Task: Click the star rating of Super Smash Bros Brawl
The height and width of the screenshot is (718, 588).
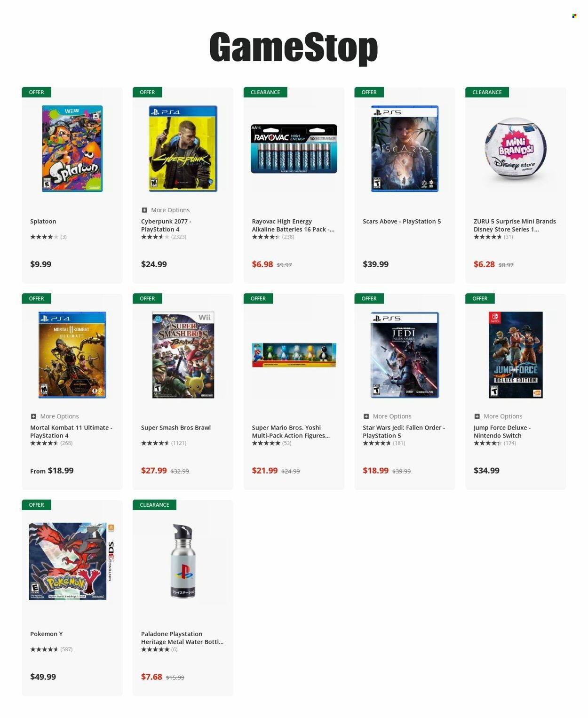Action: [x=155, y=443]
